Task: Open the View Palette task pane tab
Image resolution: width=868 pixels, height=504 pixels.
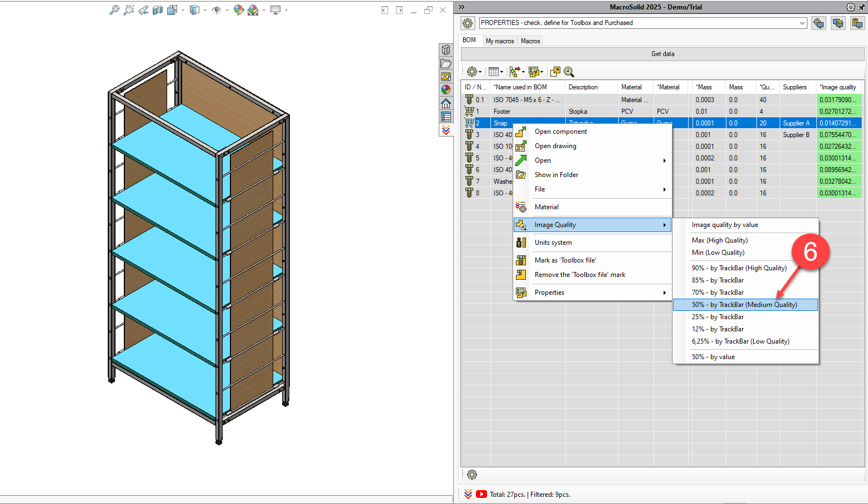Action: pyautogui.click(x=446, y=77)
